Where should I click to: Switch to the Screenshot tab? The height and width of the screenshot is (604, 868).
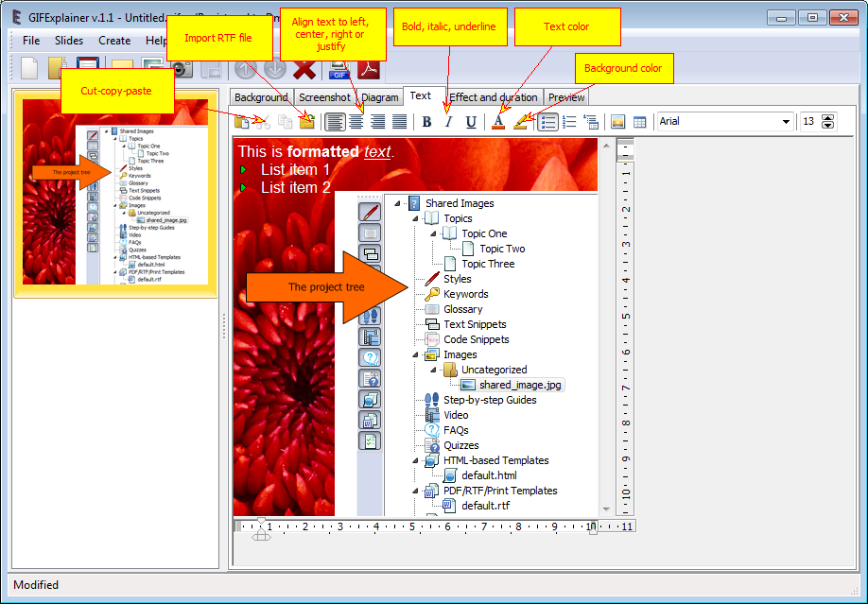coord(324,97)
